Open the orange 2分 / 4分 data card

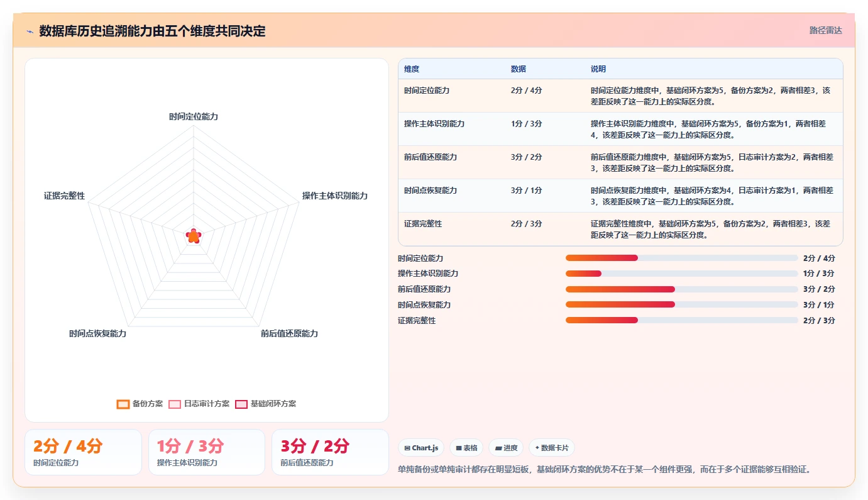[83, 452]
